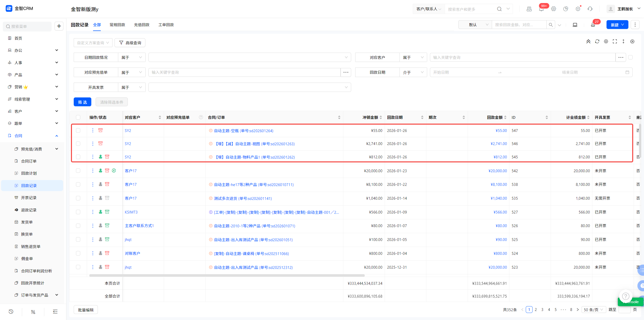Click the history clock icon in sidebar footer
Screen dimensions: 644x320
[x=11, y=312]
